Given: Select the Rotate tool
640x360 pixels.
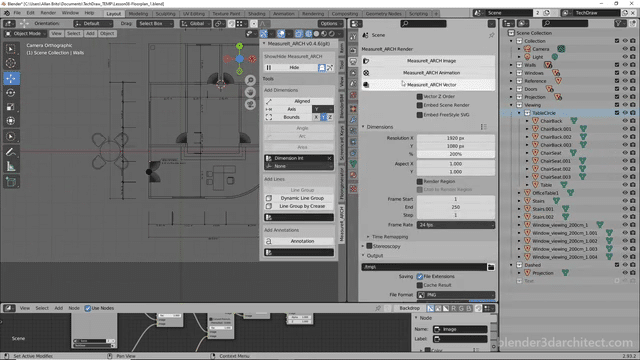Looking at the screenshot, I should tap(11, 93).
